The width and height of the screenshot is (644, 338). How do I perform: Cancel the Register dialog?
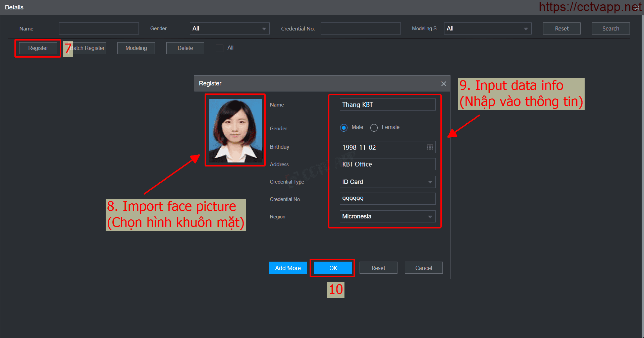423,268
